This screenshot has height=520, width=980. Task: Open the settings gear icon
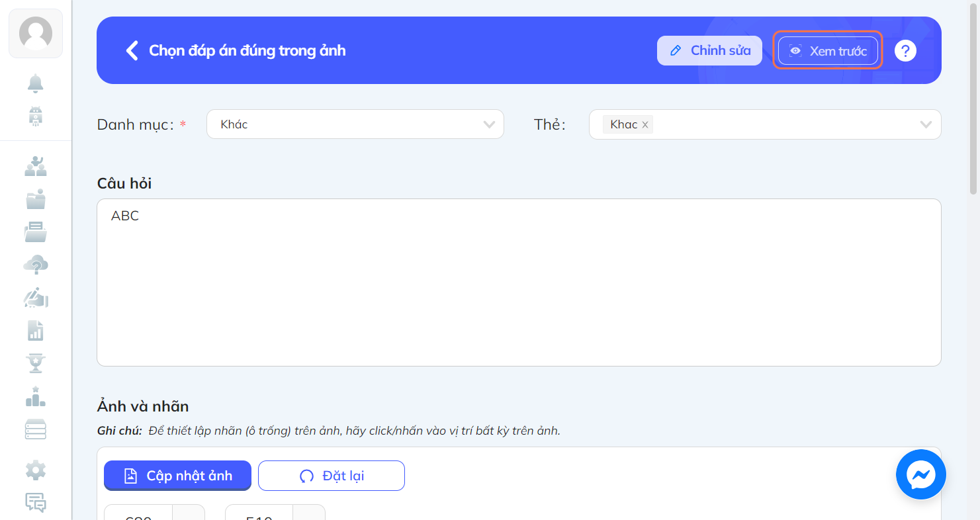pos(36,470)
